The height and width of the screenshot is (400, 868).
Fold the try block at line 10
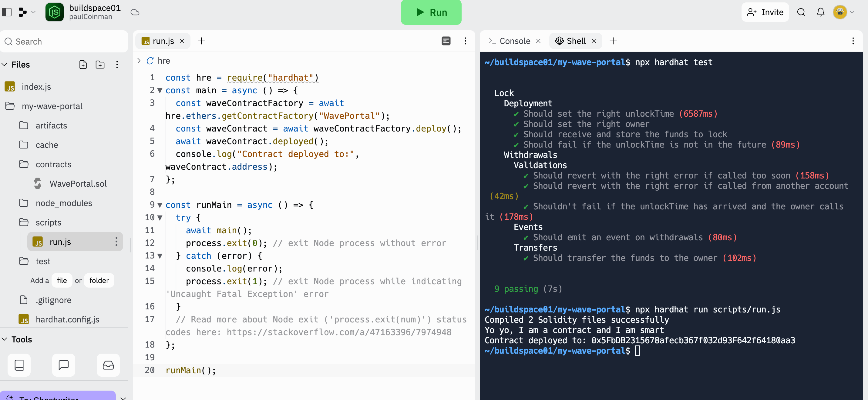pyautogui.click(x=160, y=218)
